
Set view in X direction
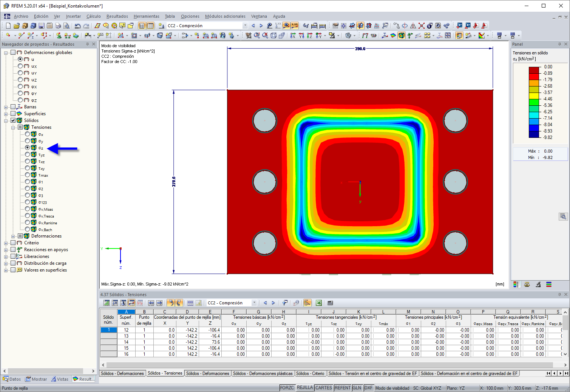tap(293, 35)
